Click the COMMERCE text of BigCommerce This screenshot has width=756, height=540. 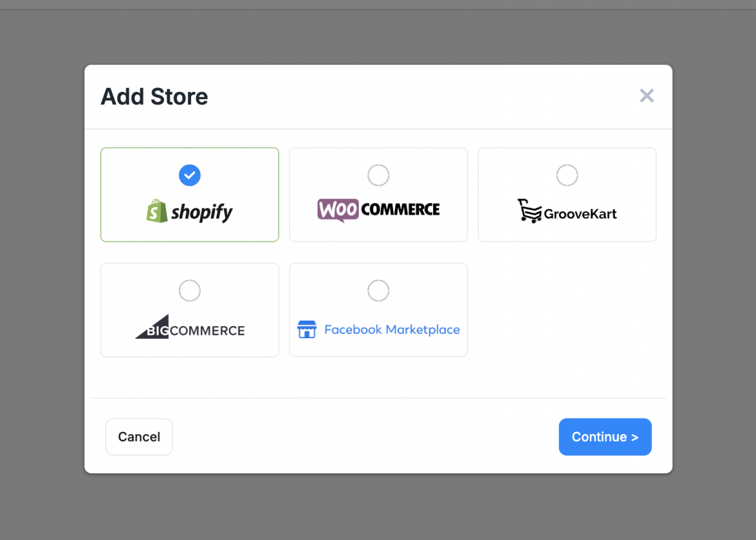[207, 331]
